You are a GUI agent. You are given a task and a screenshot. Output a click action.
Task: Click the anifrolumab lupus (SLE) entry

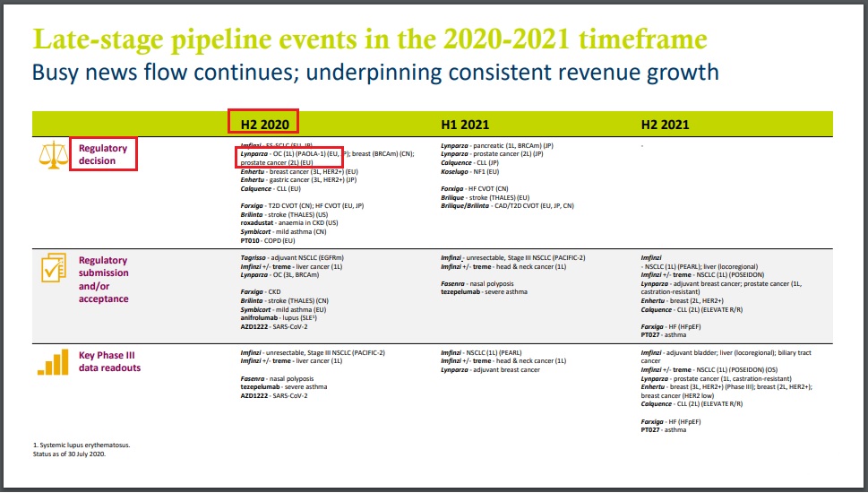279,317
